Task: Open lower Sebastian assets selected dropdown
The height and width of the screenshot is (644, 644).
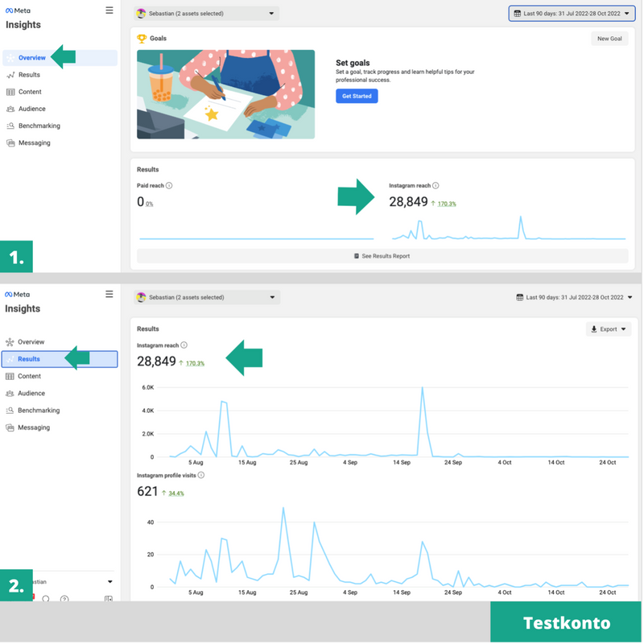Action: (207, 298)
